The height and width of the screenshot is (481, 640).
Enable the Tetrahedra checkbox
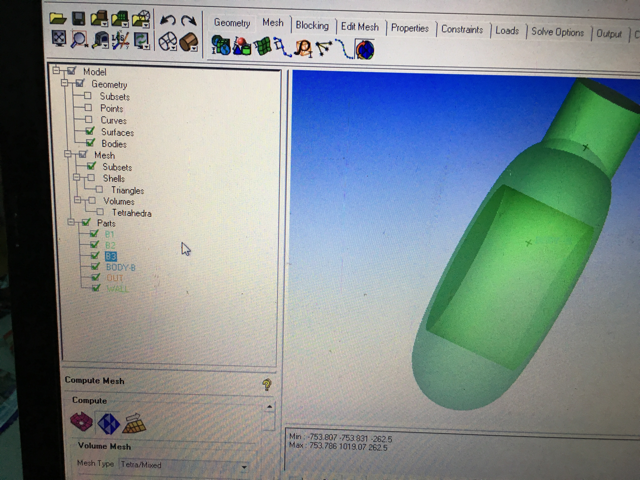[100, 212]
